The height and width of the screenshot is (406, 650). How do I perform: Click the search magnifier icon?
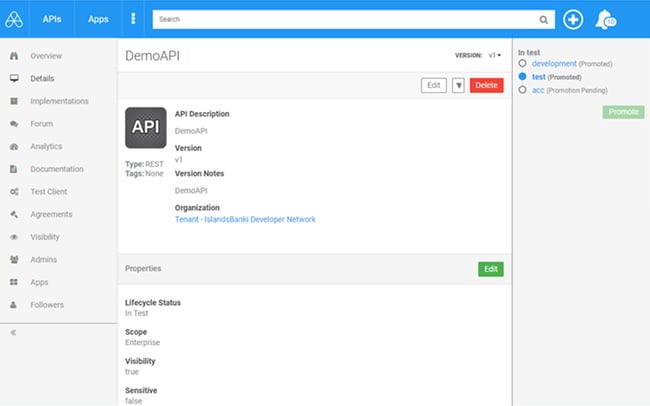(544, 19)
